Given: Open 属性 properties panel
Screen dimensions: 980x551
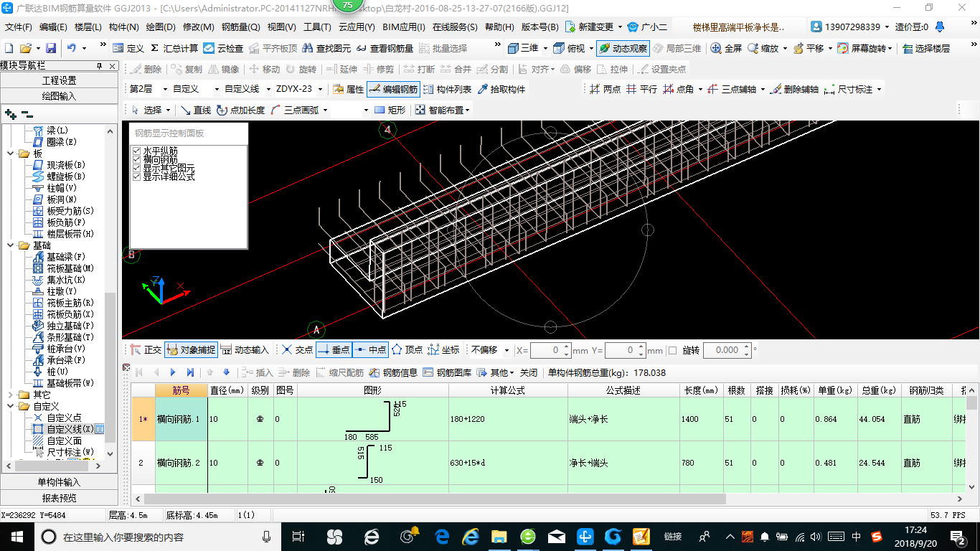Looking at the screenshot, I should pyautogui.click(x=349, y=89).
